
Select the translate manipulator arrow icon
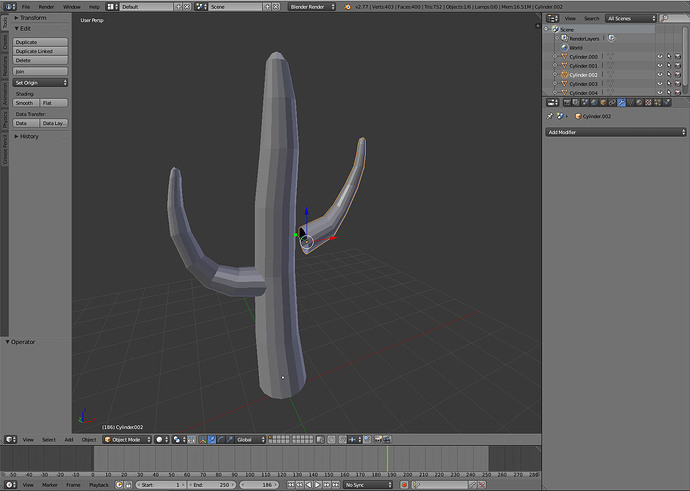click(212, 440)
